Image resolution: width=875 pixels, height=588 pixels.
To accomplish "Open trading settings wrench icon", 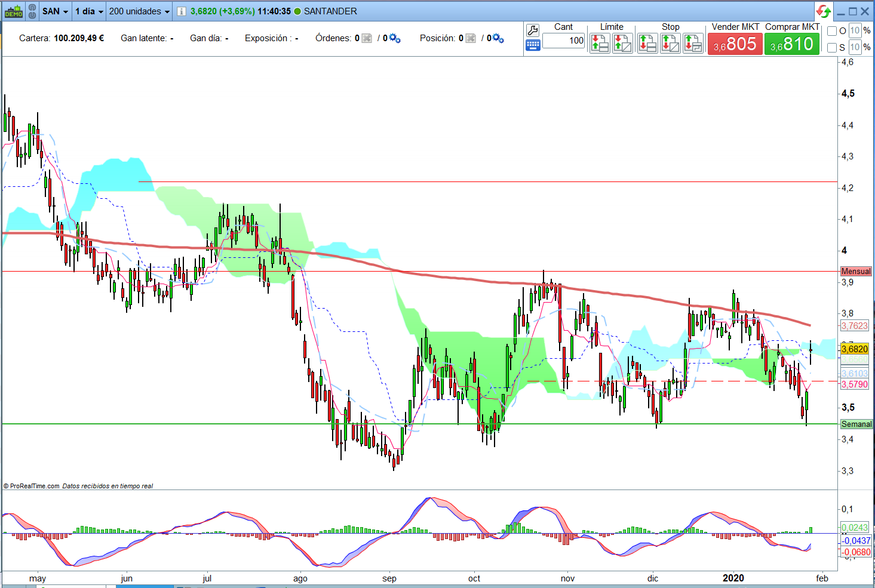I will click(533, 30).
